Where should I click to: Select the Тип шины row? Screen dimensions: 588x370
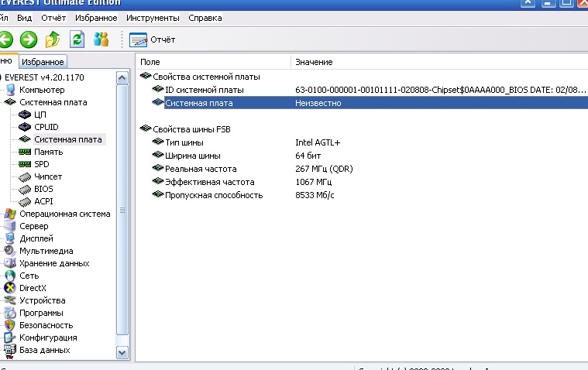click(x=184, y=142)
